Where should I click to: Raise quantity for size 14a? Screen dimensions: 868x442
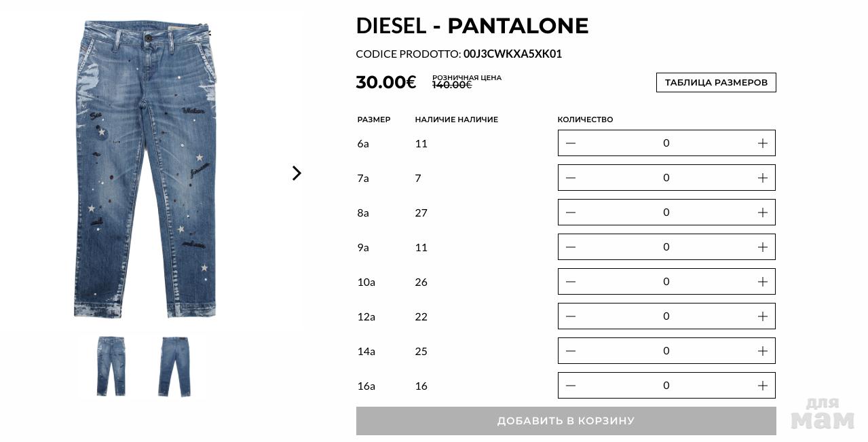point(762,351)
